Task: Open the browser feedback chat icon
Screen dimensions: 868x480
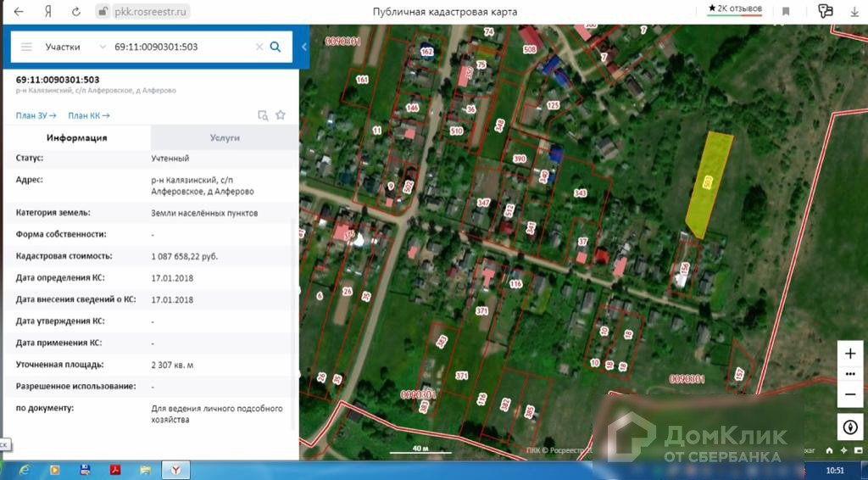Action: click(x=826, y=12)
